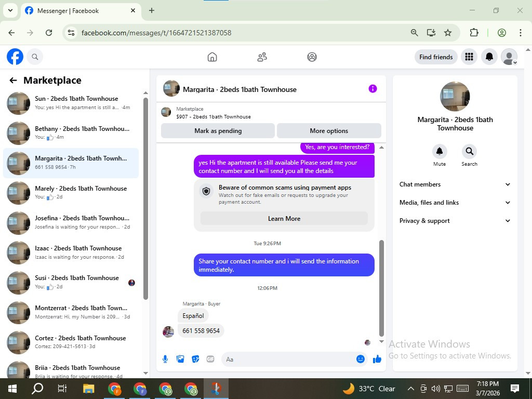
Task: Click the Find friends button
Action: point(436,57)
